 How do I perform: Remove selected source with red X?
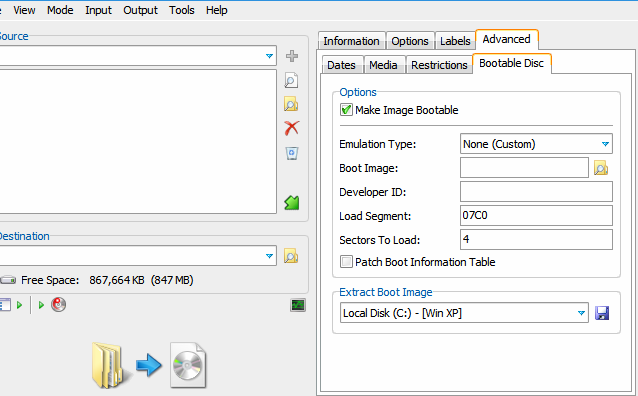click(x=291, y=128)
